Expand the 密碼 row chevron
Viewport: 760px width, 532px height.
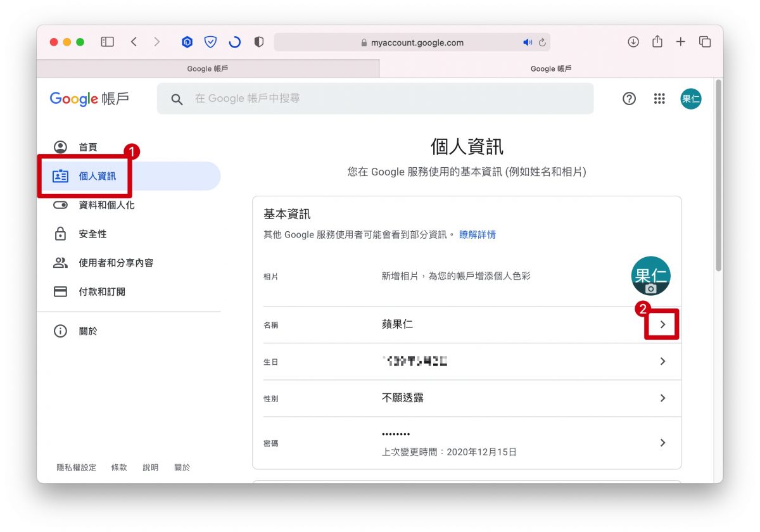click(662, 442)
